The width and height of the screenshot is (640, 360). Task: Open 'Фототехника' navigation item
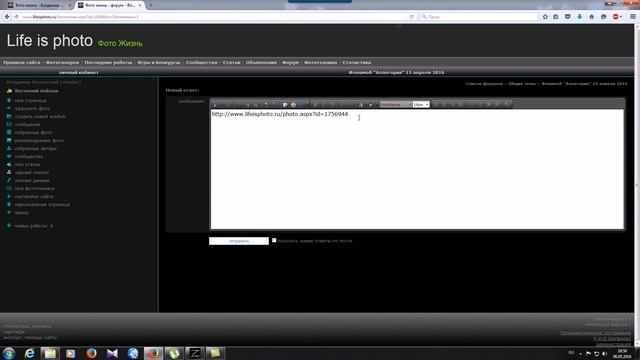(x=320, y=62)
